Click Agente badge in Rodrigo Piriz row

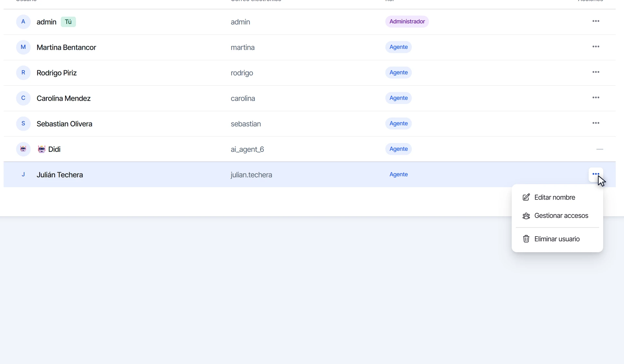398,72
